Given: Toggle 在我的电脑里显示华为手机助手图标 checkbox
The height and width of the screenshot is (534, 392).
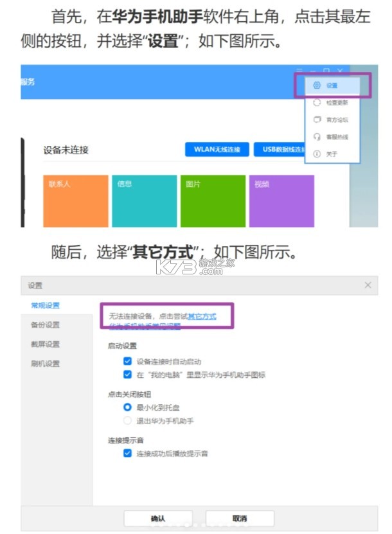Looking at the screenshot, I should (127, 375).
